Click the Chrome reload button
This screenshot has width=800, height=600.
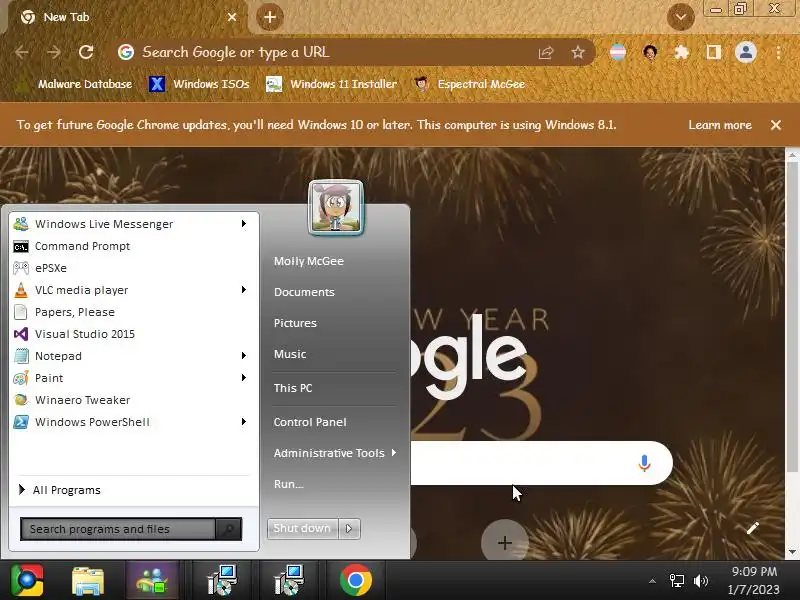point(86,52)
